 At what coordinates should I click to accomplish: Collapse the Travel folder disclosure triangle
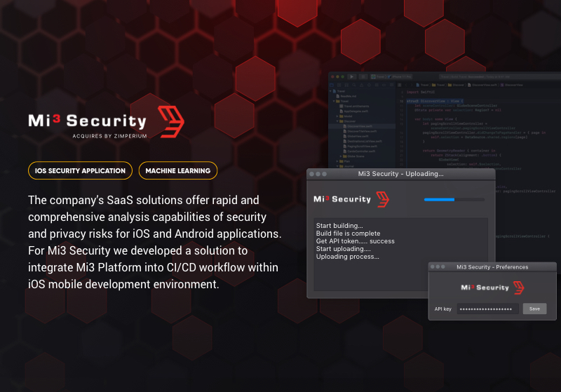[334, 101]
